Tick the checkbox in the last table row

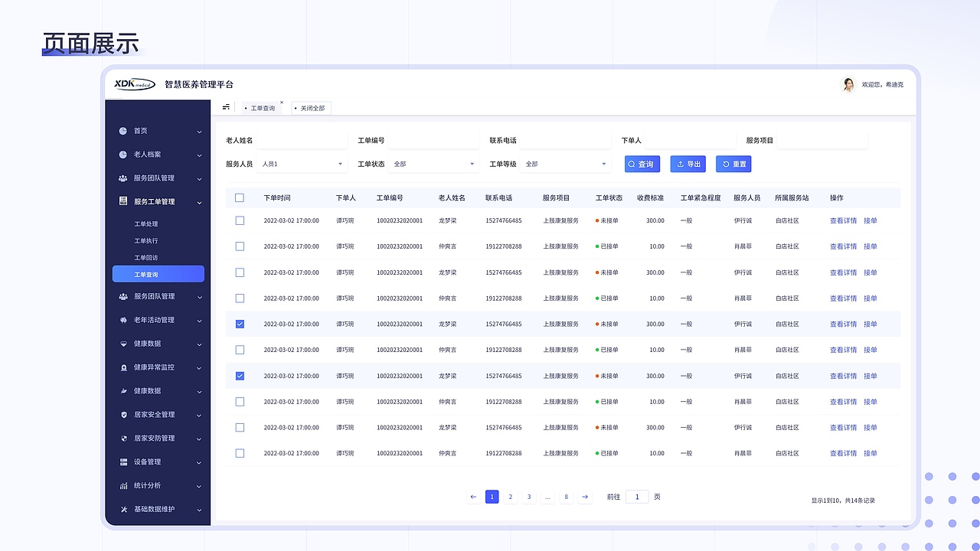[x=240, y=453]
